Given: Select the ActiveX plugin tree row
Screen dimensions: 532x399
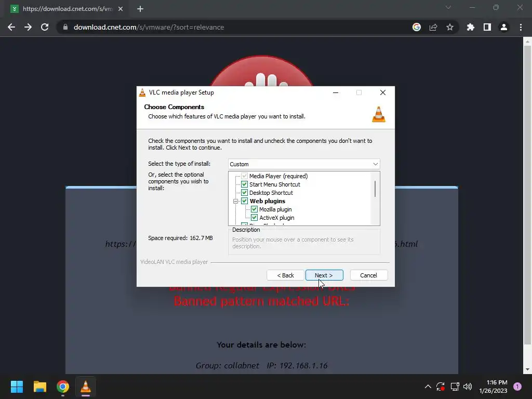Looking at the screenshot, I should click(276, 218).
